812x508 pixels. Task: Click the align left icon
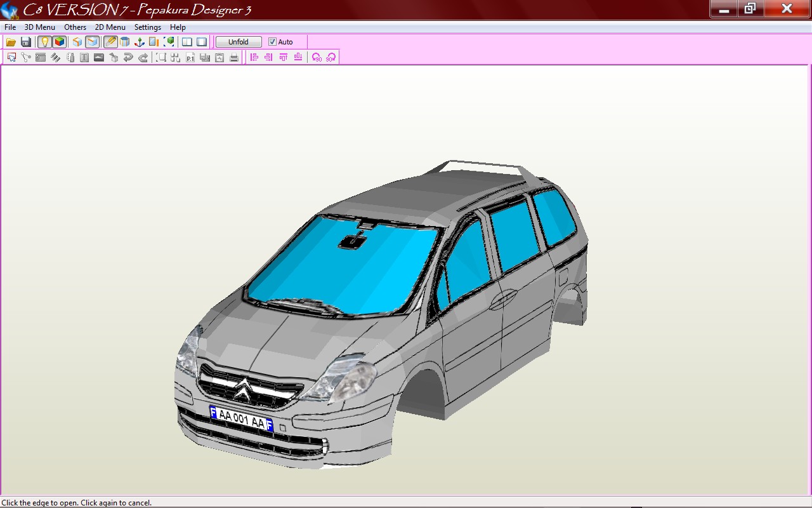click(x=254, y=58)
